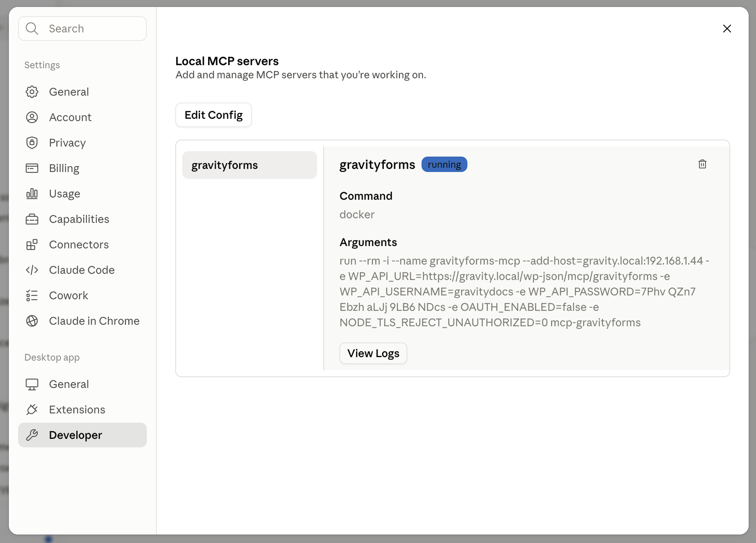Click the Local MCP servers heading

[x=227, y=61]
